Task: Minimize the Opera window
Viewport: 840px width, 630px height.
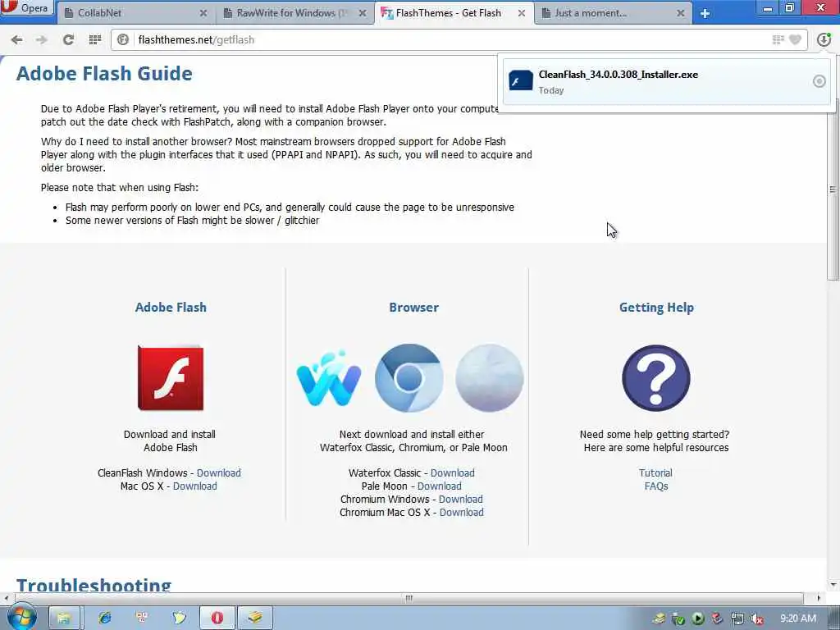Action: (x=768, y=7)
